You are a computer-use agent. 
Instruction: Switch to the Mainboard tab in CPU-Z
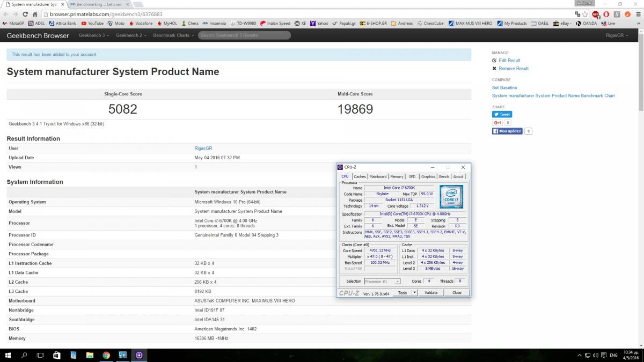click(378, 176)
